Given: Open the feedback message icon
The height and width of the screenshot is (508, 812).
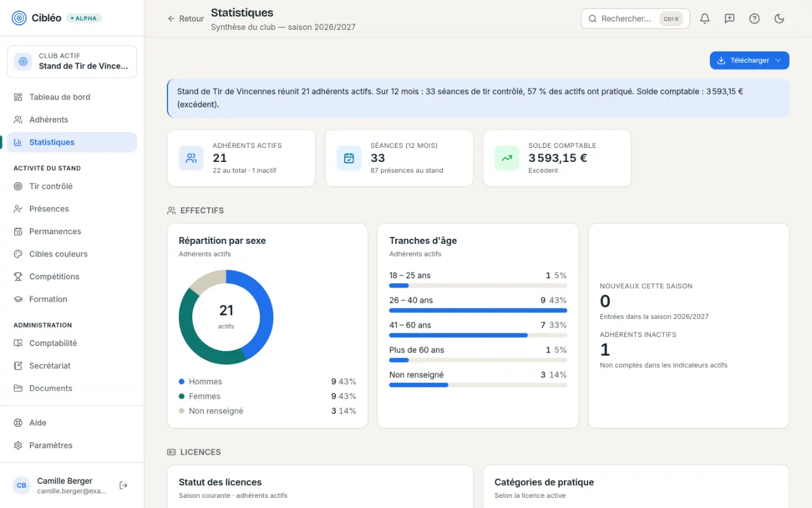Looking at the screenshot, I should pos(730,18).
